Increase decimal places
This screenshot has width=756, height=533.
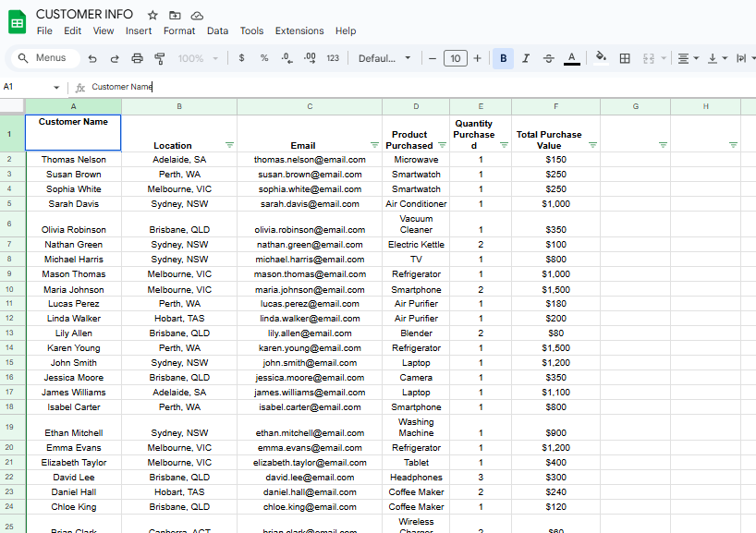click(310, 58)
